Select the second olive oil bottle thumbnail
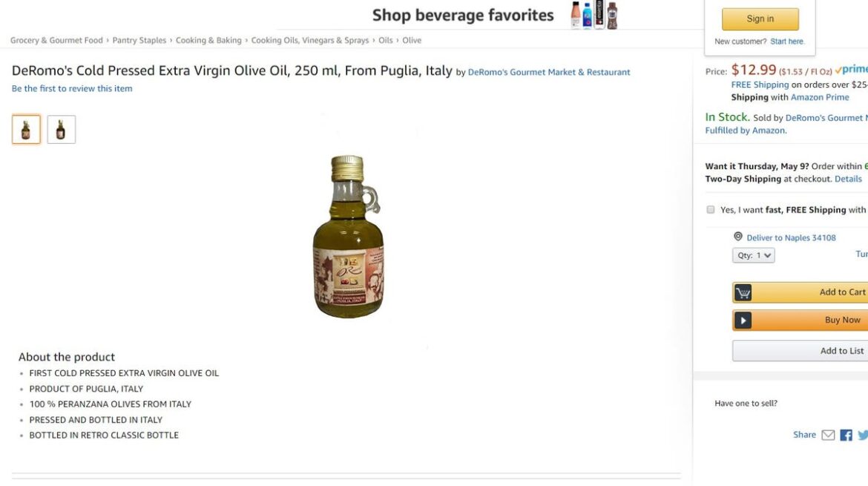The image size is (868, 486). click(x=61, y=130)
